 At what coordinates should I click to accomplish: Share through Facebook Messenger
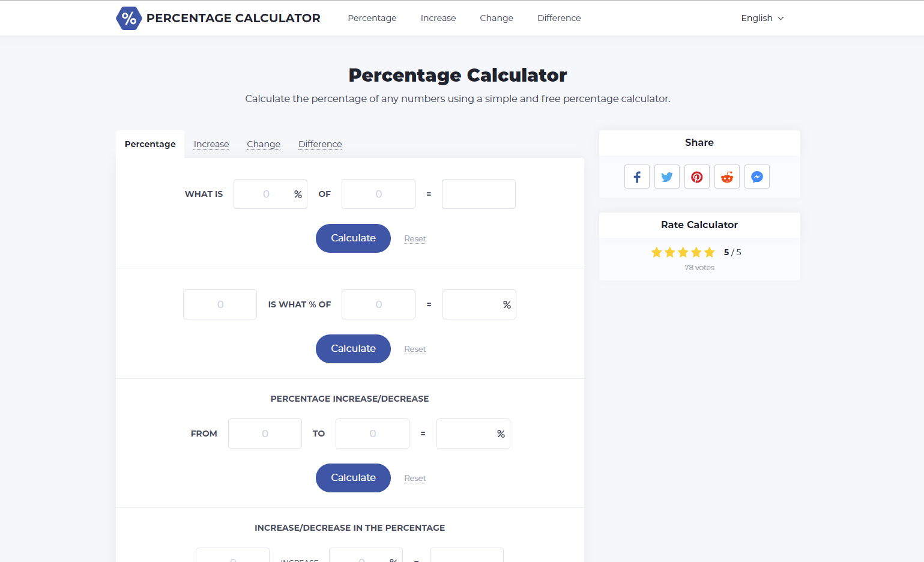(x=756, y=176)
